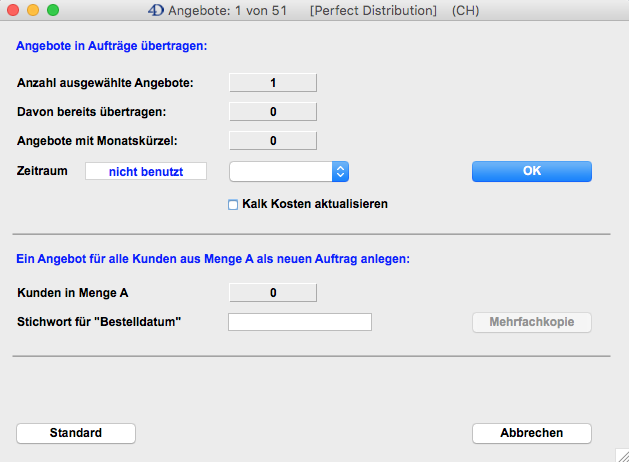This screenshot has height=462, width=629.
Task: Select the Anzahl ausgewählte Angebote value box
Action: [x=273, y=83]
